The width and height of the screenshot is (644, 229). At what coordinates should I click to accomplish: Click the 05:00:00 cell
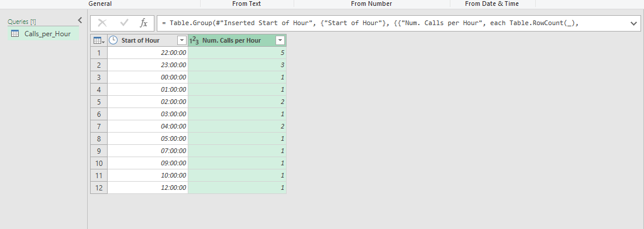click(x=147, y=138)
